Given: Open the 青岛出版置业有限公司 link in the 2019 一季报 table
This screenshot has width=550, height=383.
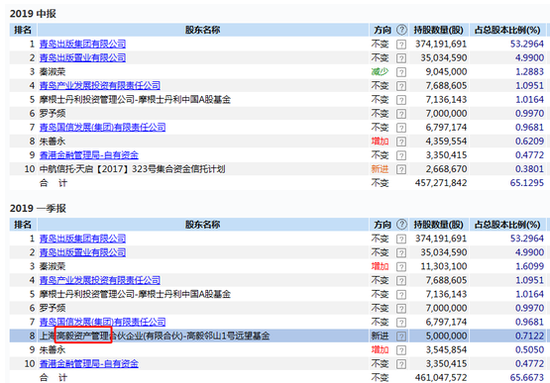Looking at the screenshot, I should (82, 252).
